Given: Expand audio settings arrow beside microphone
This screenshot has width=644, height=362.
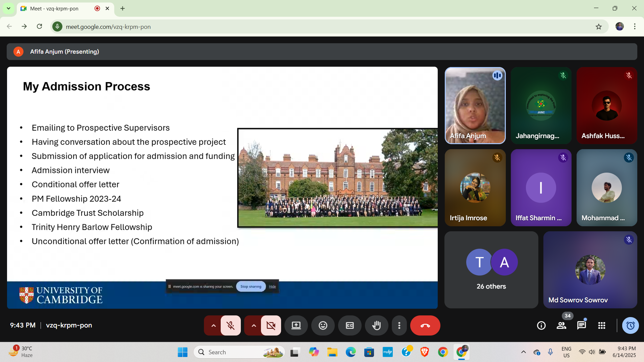Looking at the screenshot, I should (x=213, y=325).
